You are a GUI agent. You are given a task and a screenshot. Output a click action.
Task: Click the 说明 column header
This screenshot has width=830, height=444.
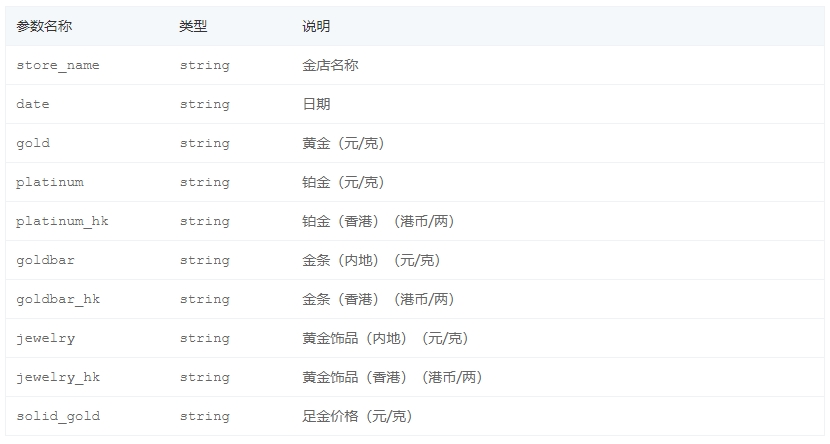tap(316, 26)
